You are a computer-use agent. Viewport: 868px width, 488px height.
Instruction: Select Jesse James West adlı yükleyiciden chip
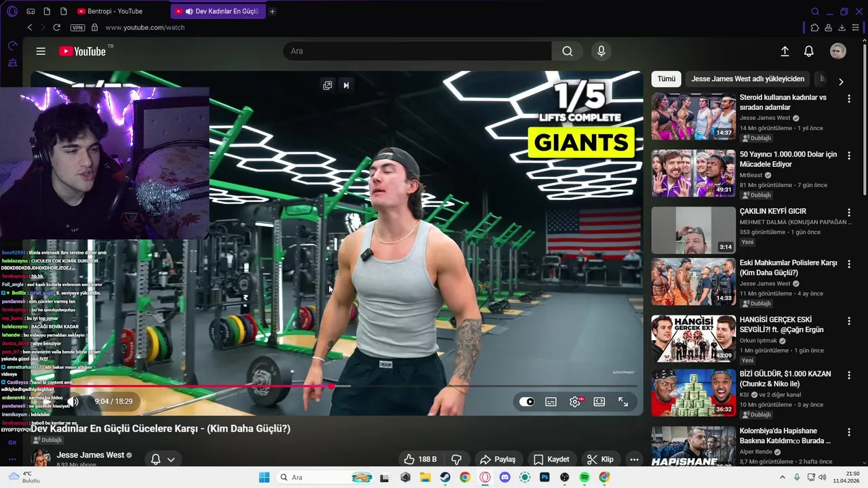click(x=748, y=79)
